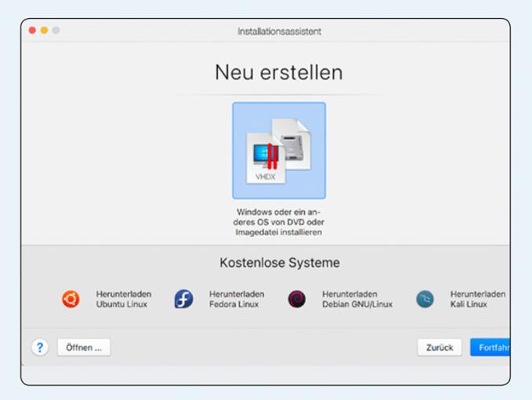Click the Öffnen ... button
The image size is (532, 400).
84,347
